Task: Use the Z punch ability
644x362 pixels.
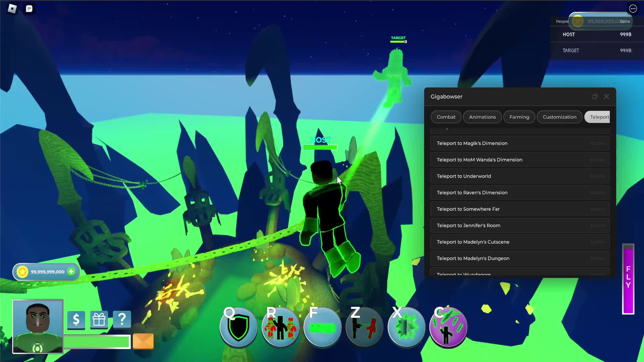Action: 364,327
